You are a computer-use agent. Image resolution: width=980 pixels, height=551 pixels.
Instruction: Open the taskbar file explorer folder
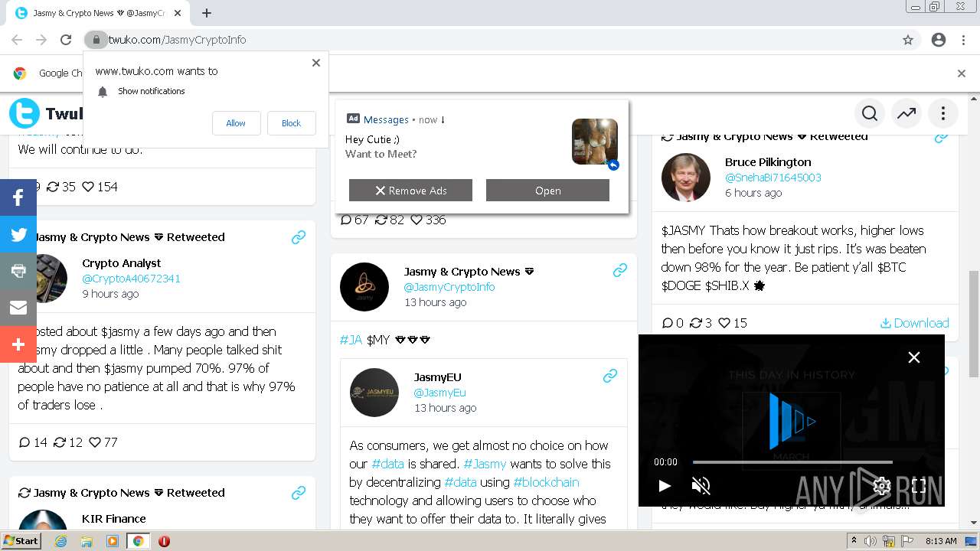[87, 541]
